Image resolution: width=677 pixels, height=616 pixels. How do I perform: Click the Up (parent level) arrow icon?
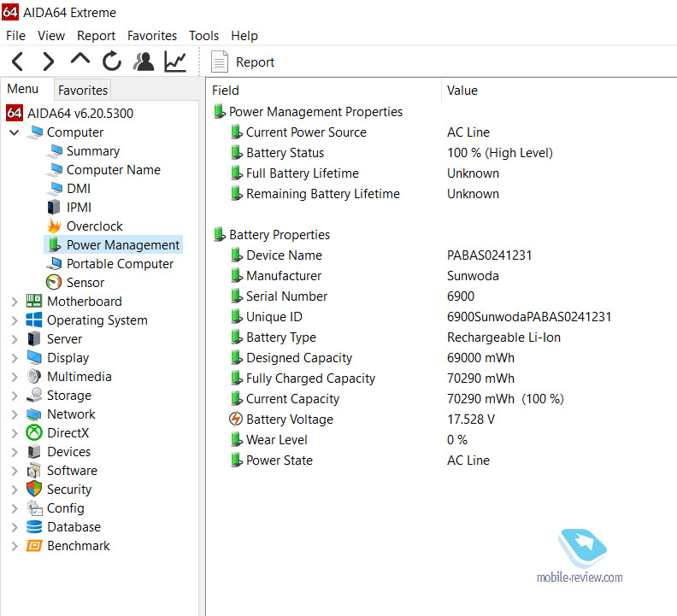80,60
